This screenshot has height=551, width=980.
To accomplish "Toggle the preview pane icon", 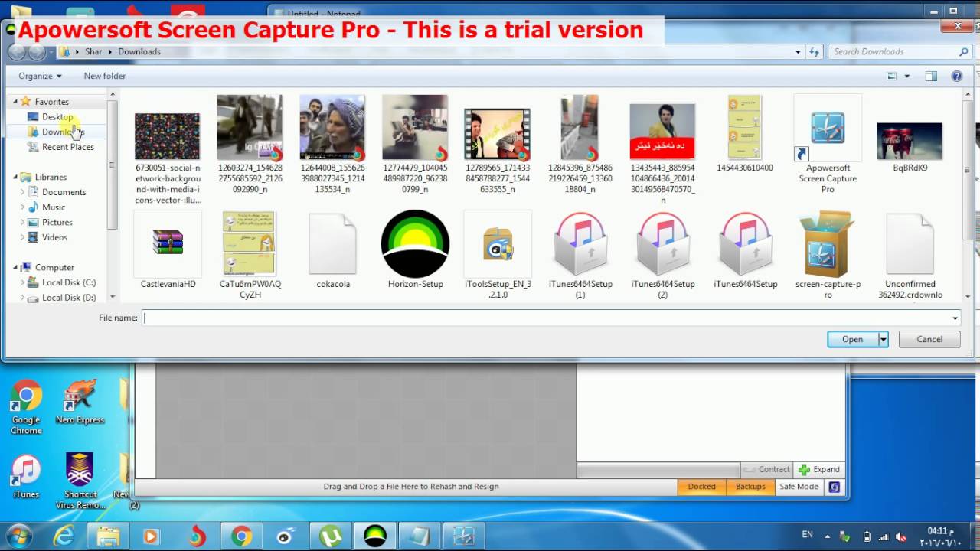I will tap(931, 76).
